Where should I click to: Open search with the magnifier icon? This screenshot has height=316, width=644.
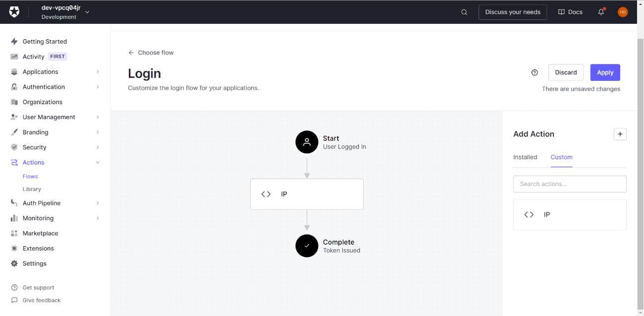tap(464, 12)
